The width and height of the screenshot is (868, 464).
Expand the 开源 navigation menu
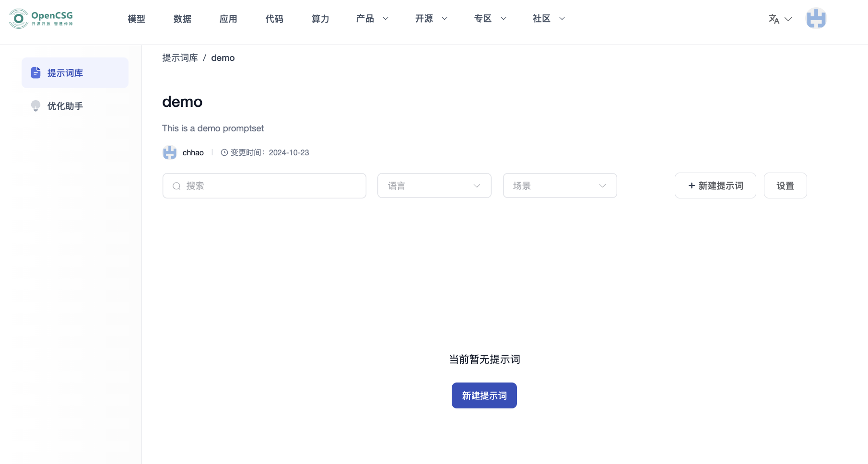431,19
